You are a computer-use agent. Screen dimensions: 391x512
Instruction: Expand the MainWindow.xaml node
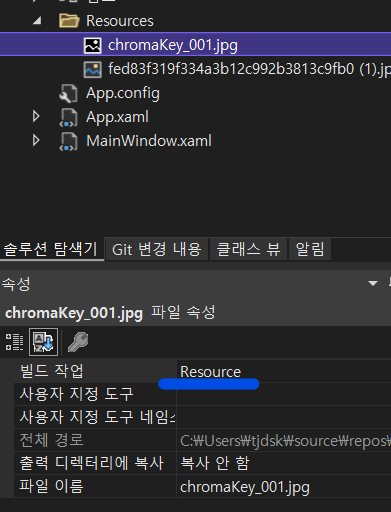[36, 140]
